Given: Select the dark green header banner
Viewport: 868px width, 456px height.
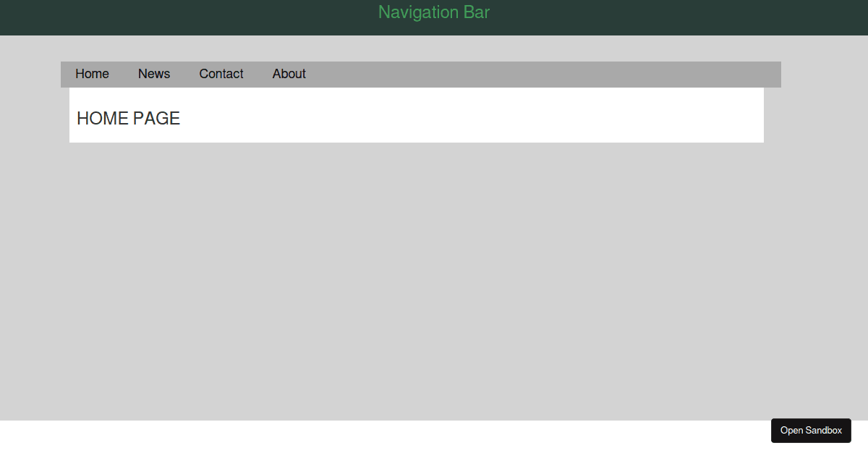Looking at the screenshot, I should click(x=217, y=14).
